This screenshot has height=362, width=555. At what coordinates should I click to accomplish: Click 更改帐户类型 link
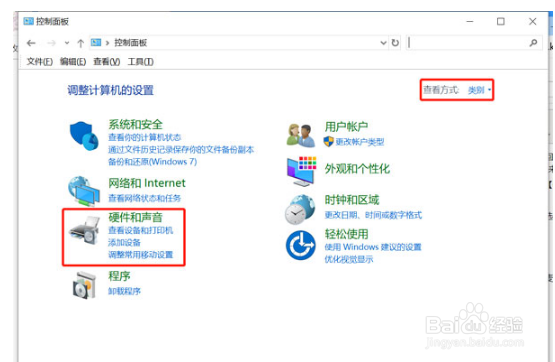[x=360, y=142]
